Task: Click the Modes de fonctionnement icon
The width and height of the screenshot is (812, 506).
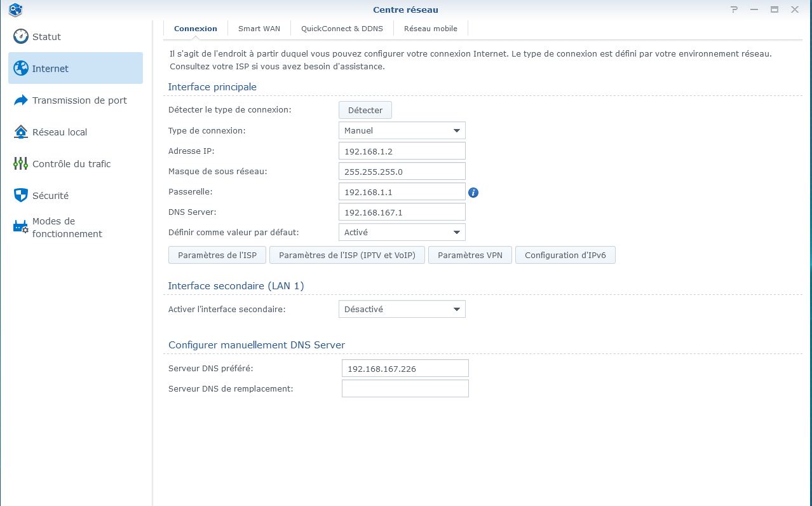Action: (21, 227)
